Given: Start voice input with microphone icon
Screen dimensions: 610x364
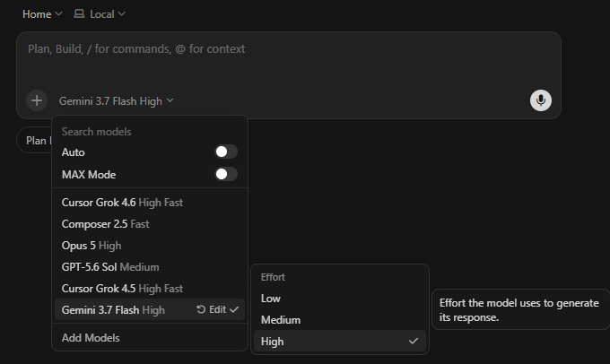Looking at the screenshot, I should (540, 100).
